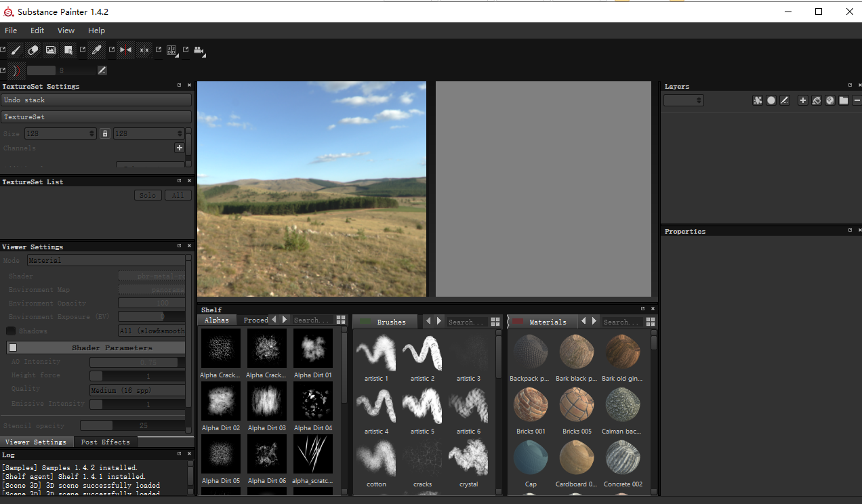Close the Log panel

(x=189, y=454)
